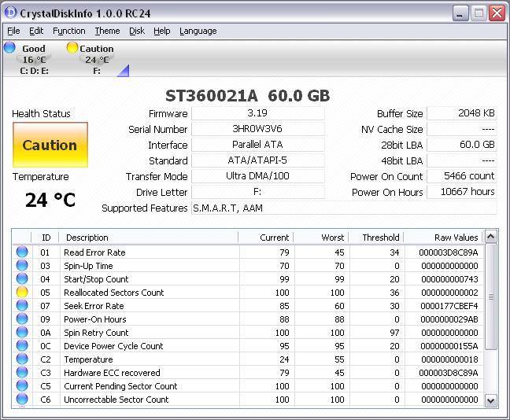Click the Standard field ATA/ATAPI-5

(257, 160)
